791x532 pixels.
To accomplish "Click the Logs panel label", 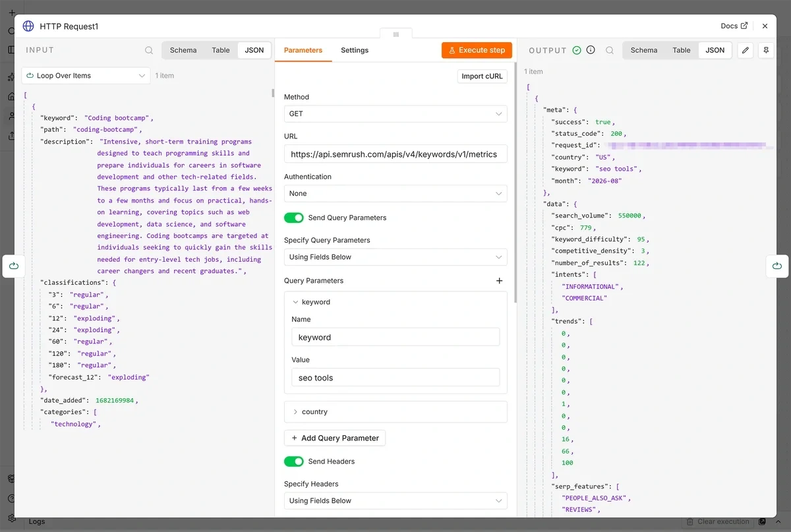I will (37, 521).
